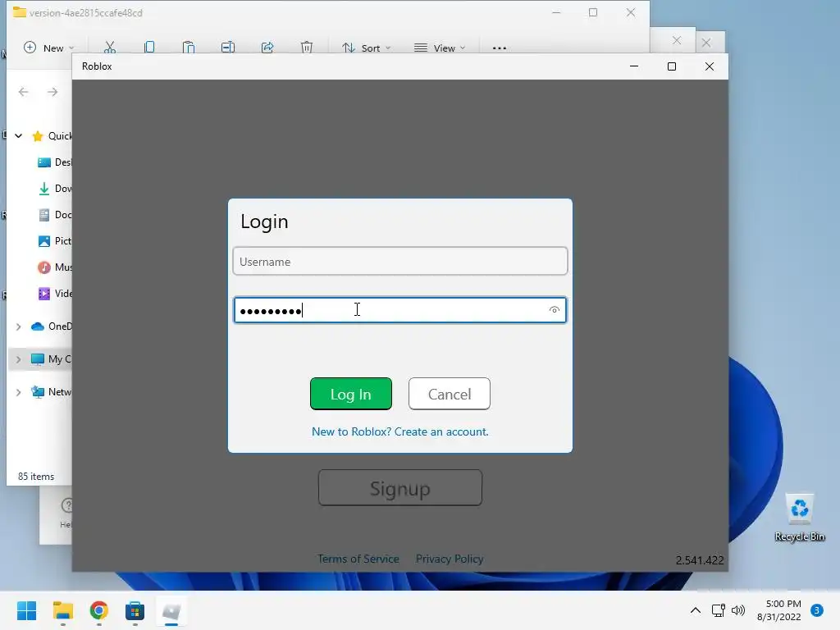Screen dimensions: 840x630
Task: Click the Delete trash icon in File Explorer
Action: (x=307, y=48)
